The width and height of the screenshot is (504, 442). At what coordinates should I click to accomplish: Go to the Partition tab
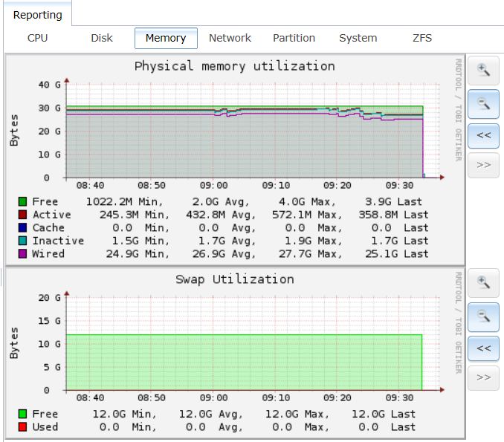(294, 38)
